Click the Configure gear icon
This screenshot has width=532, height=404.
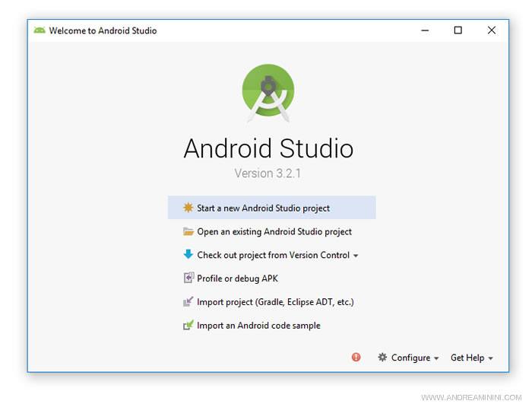[382, 357]
